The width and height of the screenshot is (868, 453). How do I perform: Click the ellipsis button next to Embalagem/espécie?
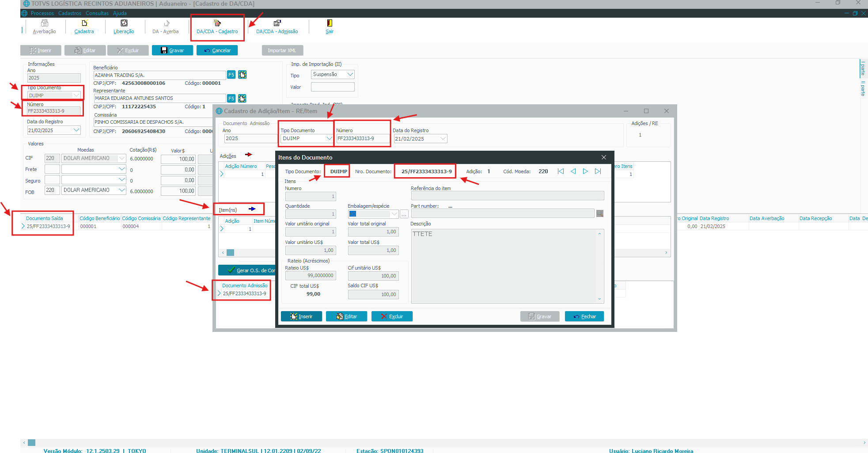[x=404, y=214]
